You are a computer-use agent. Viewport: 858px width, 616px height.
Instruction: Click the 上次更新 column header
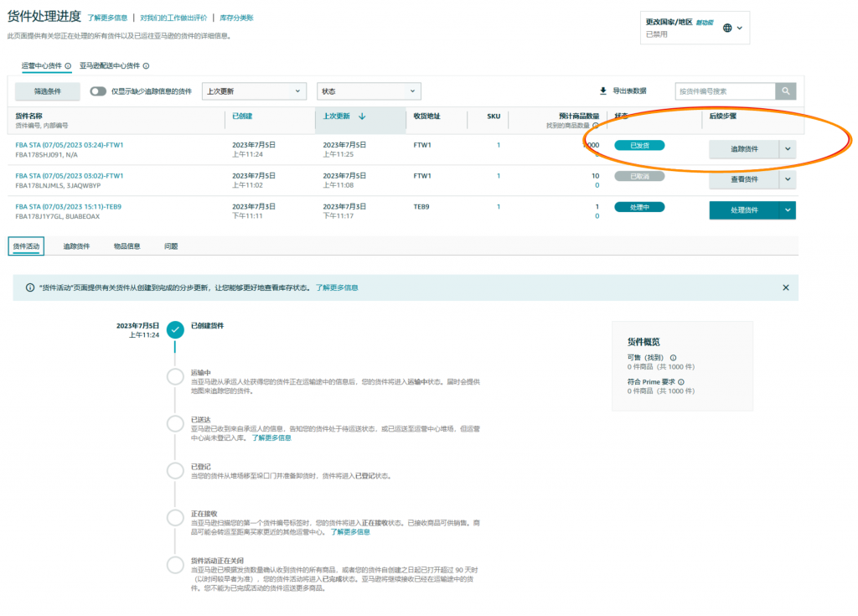[337, 116]
